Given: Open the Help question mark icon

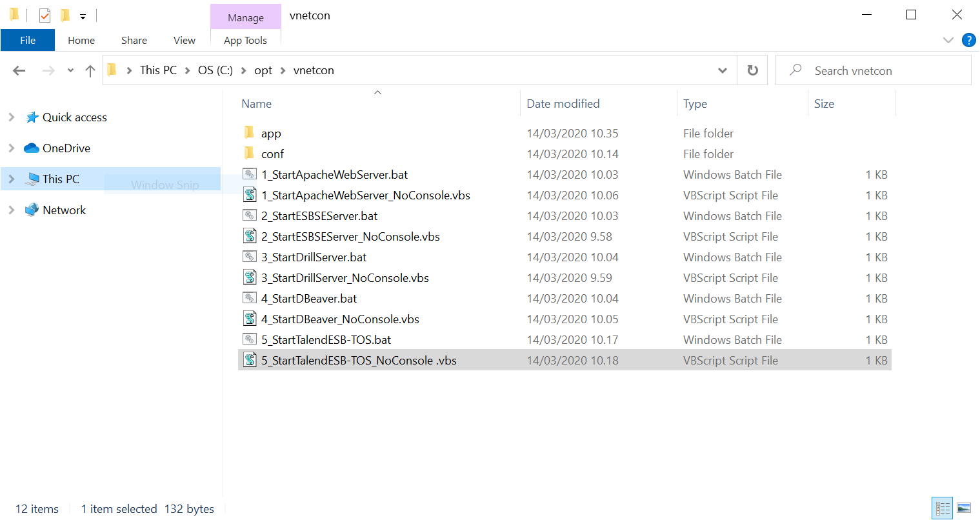Looking at the screenshot, I should [968, 40].
